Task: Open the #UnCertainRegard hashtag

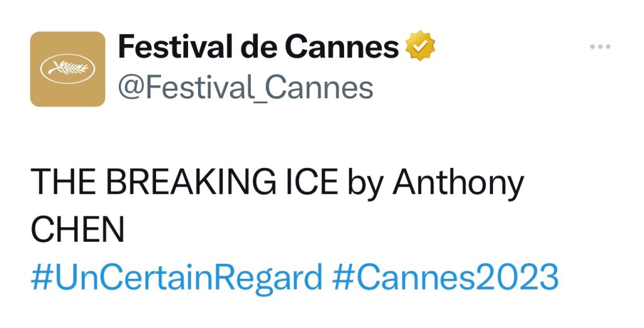Action: (176, 277)
